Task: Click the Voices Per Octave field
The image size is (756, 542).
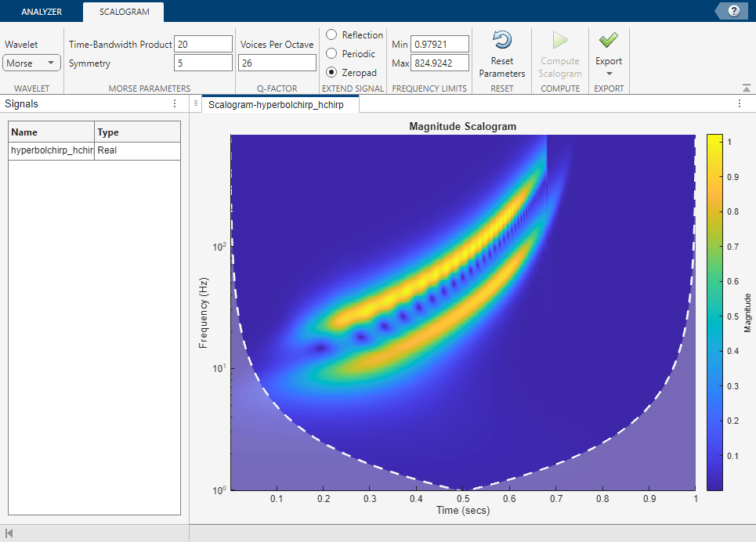Action: coord(277,63)
